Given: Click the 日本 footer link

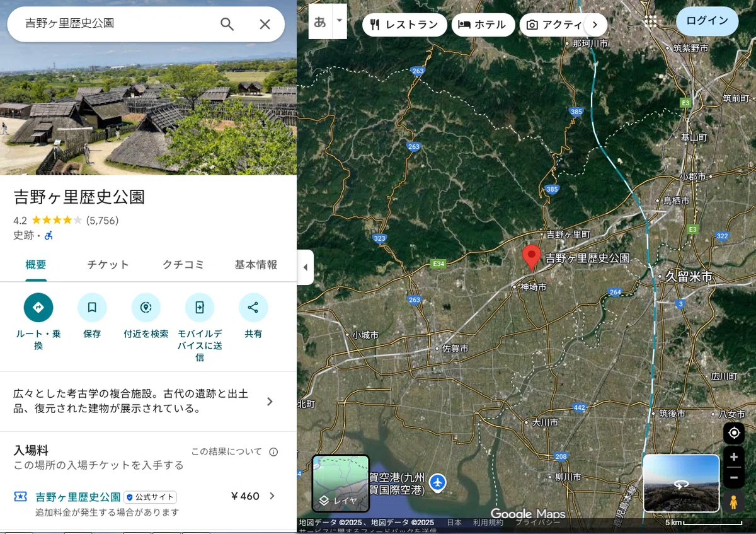Looking at the screenshot, I should coord(454,523).
